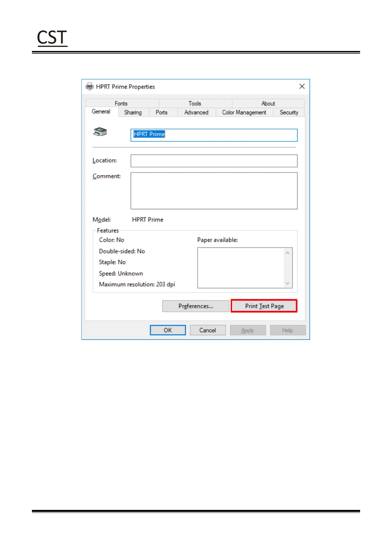Go to the Advanced tab

tap(196, 112)
